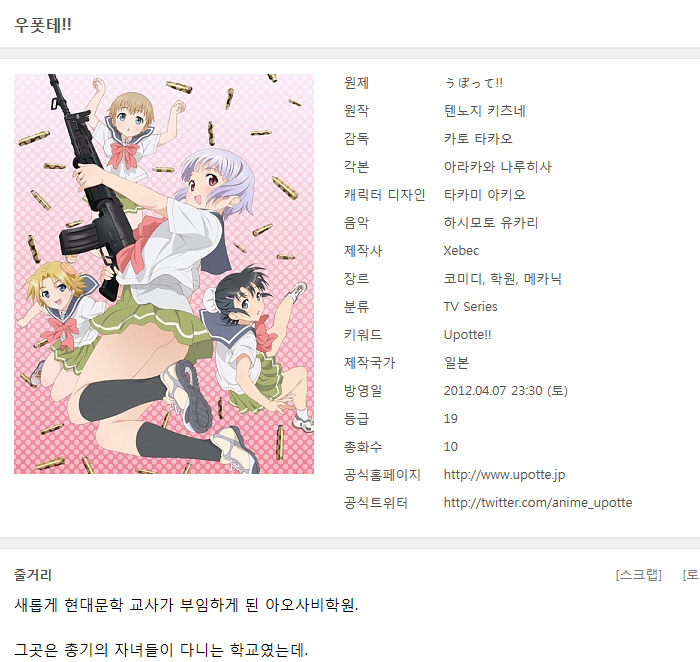Click the first synopsis line about 아오사비학원
This screenshot has width=700, height=662.
click(186, 605)
